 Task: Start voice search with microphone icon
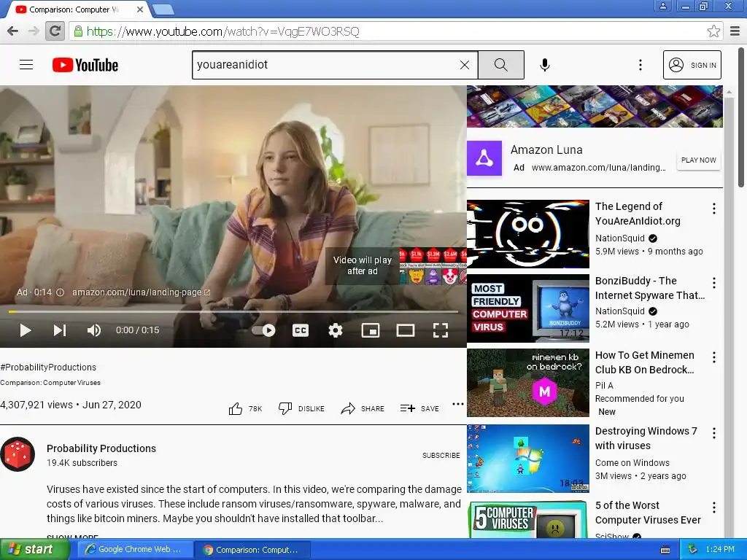click(x=545, y=65)
